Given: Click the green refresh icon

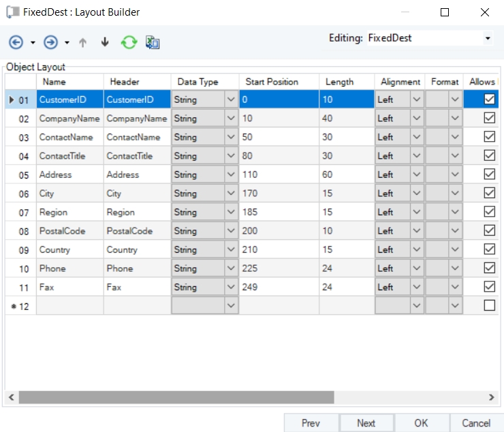Looking at the screenshot, I should click(x=129, y=42).
